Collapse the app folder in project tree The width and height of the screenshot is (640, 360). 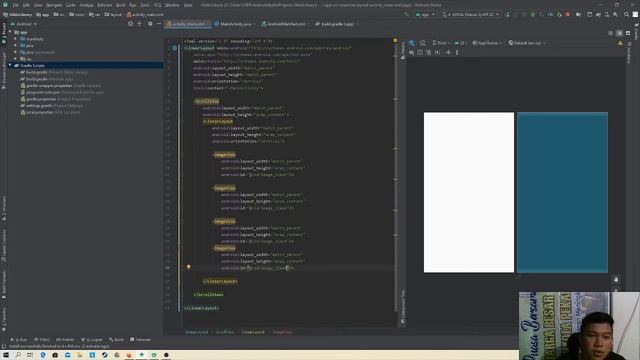click(x=10, y=32)
